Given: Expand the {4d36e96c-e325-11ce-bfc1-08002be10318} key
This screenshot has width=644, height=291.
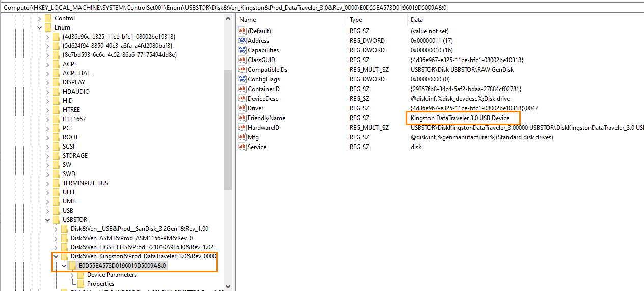Looking at the screenshot, I should pos(48,37).
